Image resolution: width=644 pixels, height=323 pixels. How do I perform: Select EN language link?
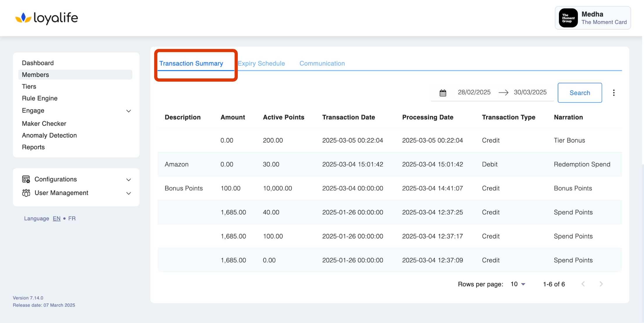pos(57,218)
